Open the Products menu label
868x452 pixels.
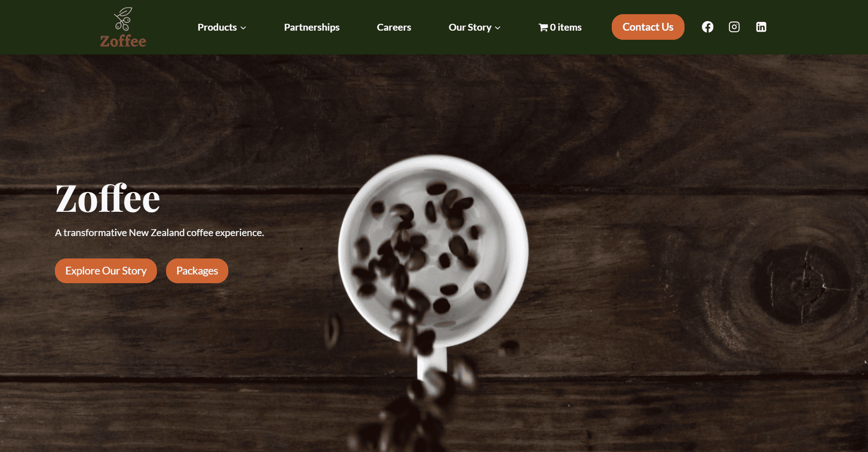(217, 27)
